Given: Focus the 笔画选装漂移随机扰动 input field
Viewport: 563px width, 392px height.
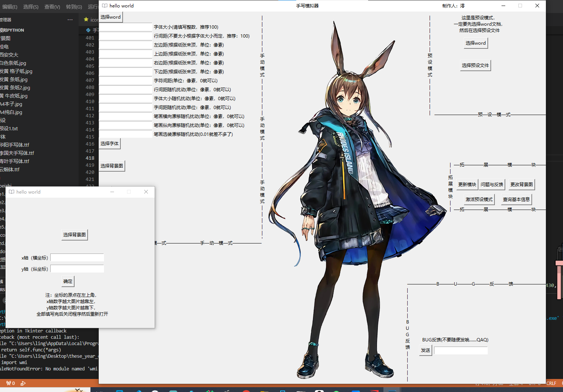Looking at the screenshot, I should point(126,134).
